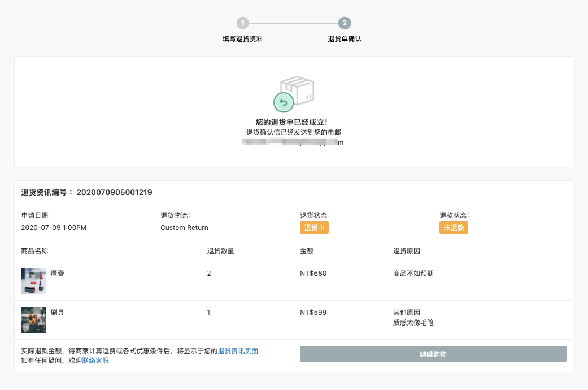Click the NT$680 amount

[313, 273]
